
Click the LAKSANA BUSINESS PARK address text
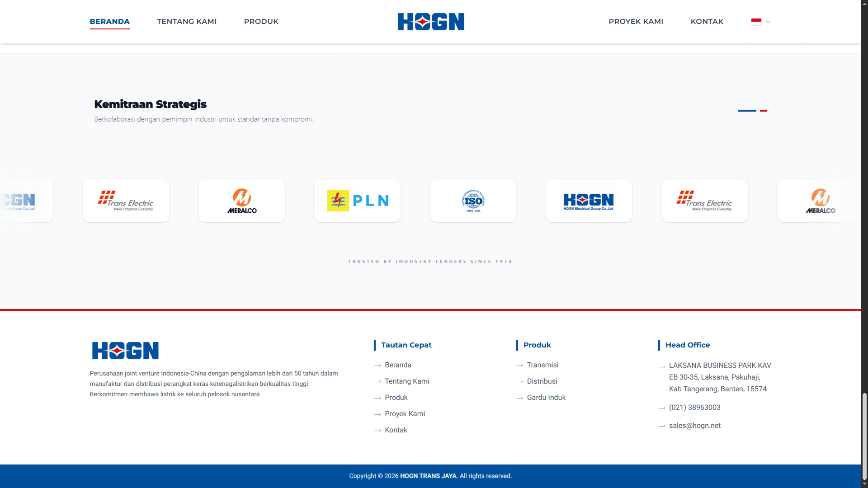click(720, 377)
